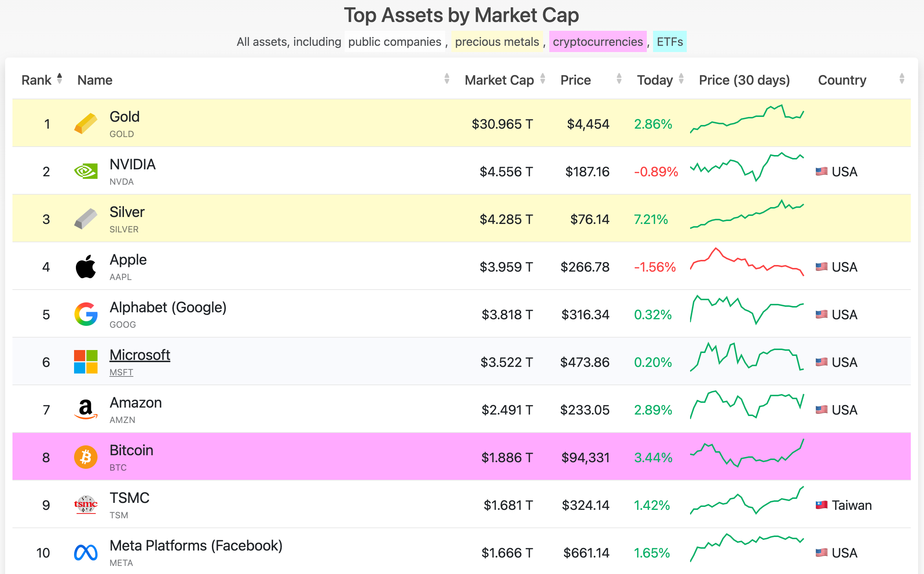Click the NVIDIA logo icon
This screenshot has height=574, width=924.
[x=85, y=171]
